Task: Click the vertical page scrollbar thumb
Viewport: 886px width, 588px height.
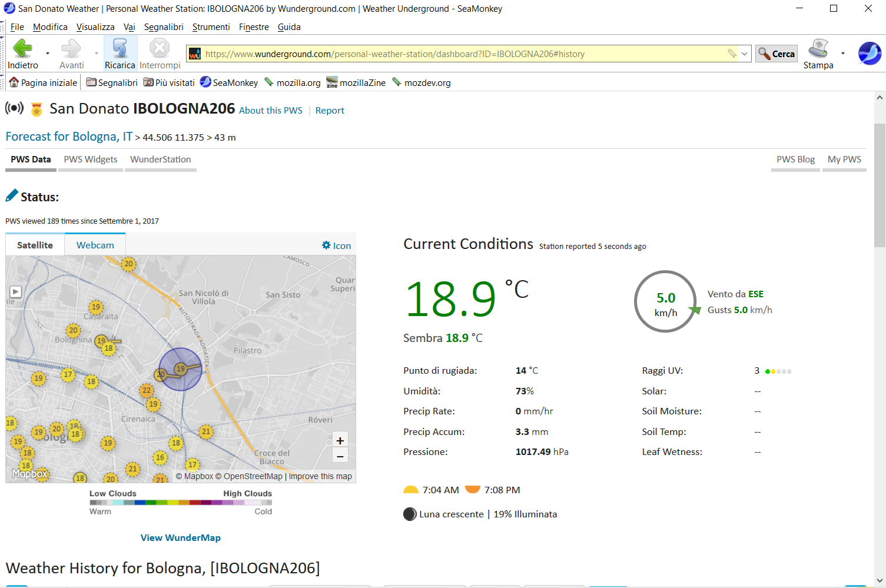Action: pos(880,185)
